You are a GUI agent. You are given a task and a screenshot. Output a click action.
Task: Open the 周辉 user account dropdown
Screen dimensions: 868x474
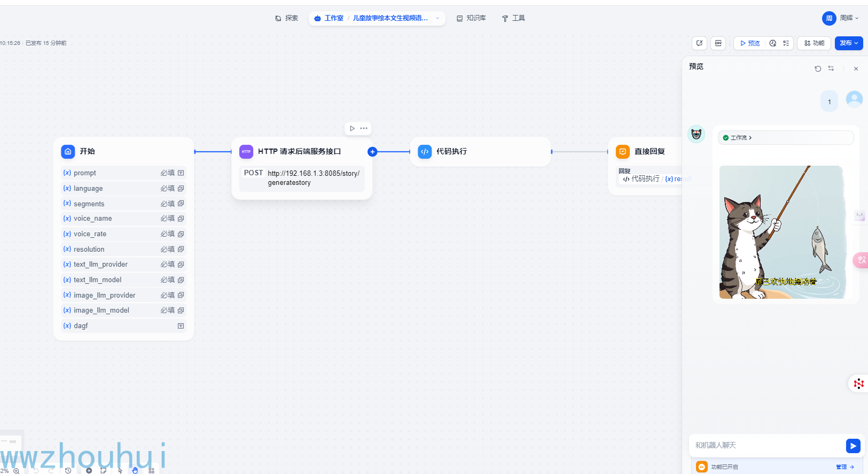coord(841,18)
